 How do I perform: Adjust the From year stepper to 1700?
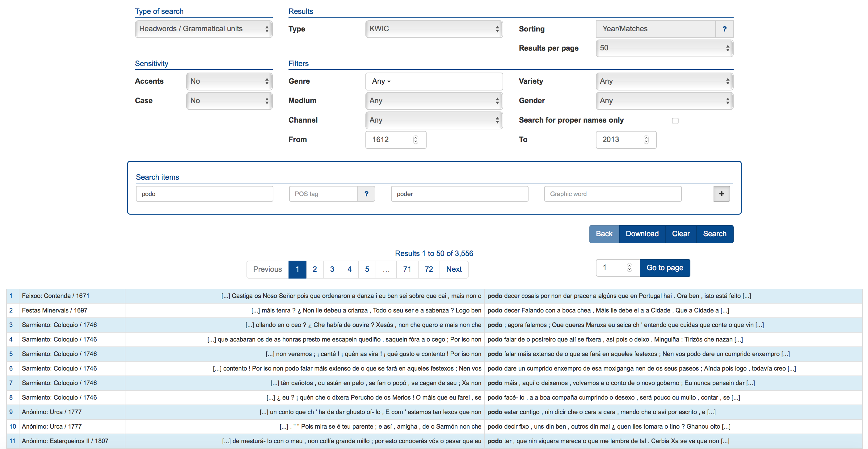click(417, 137)
